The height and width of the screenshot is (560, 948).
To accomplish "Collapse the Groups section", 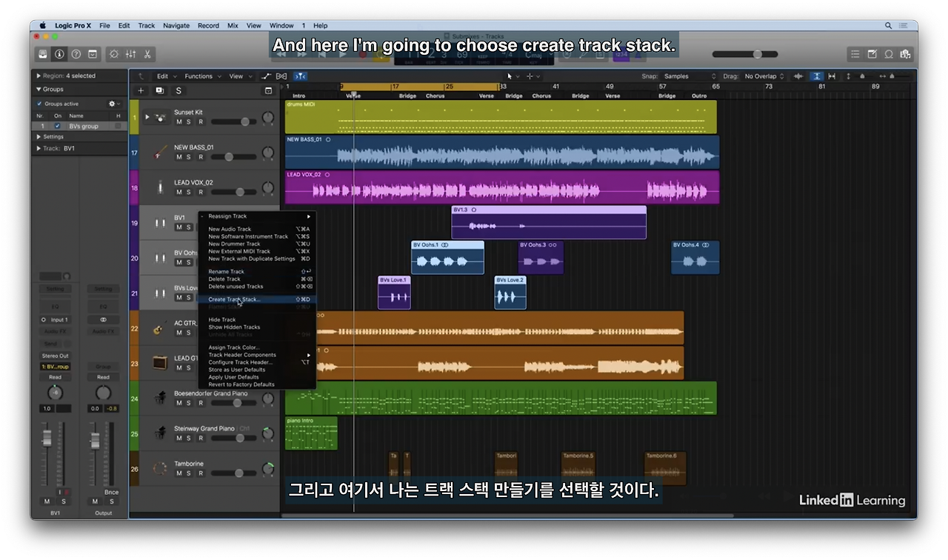I will tap(39, 89).
